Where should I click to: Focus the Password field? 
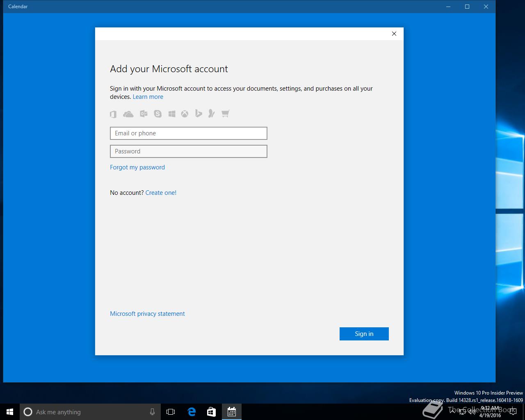coord(189,151)
